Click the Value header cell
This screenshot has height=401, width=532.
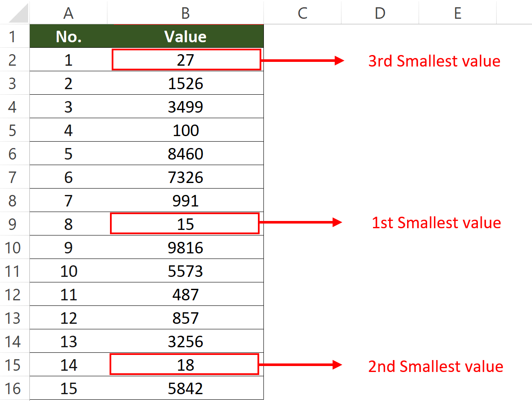pyautogui.click(x=185, y=37)
